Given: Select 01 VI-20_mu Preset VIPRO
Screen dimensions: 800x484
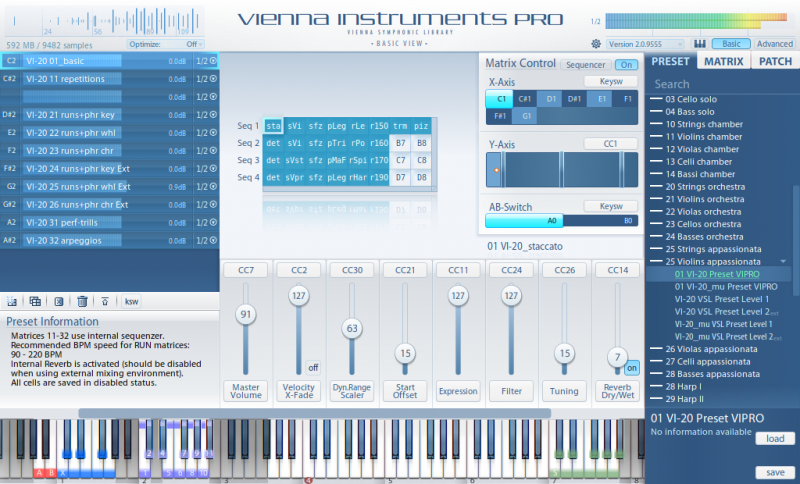Looking at the screenshot, I should pyautogui.click(x=726, y=287).
